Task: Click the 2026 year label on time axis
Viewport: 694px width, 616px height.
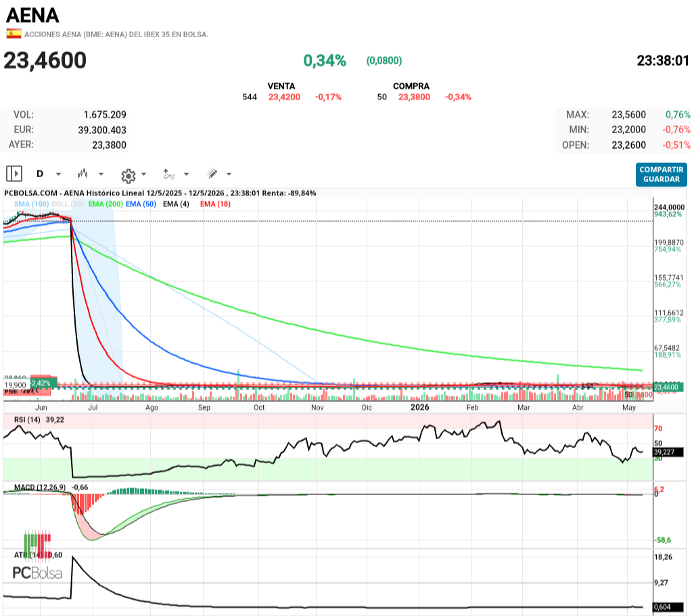Action: pos(419,407)
